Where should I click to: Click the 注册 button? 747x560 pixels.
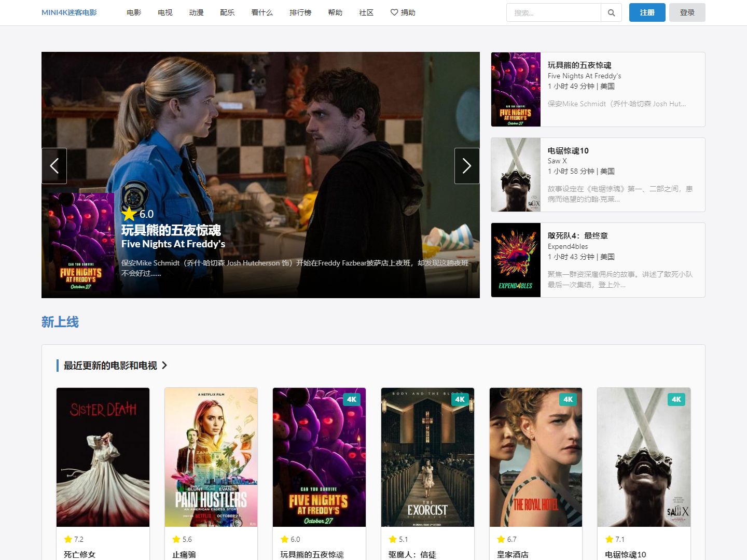pos(647,12)
